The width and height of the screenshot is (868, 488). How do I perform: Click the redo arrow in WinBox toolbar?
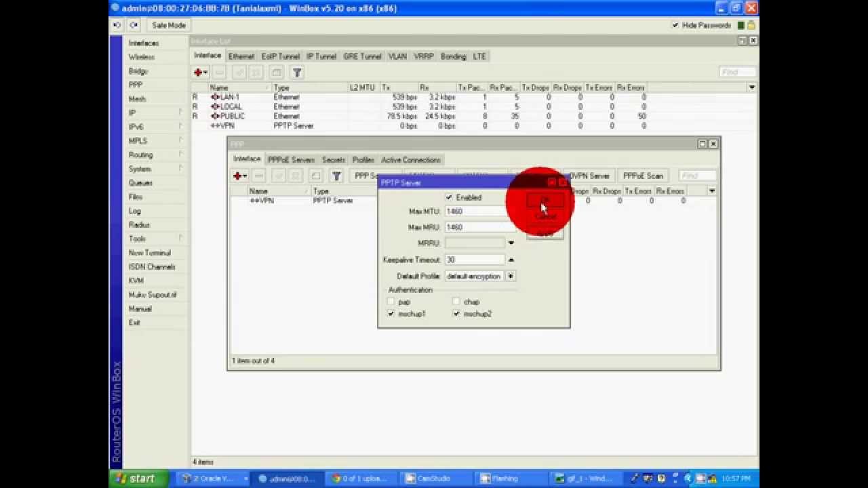pos(134,25)
